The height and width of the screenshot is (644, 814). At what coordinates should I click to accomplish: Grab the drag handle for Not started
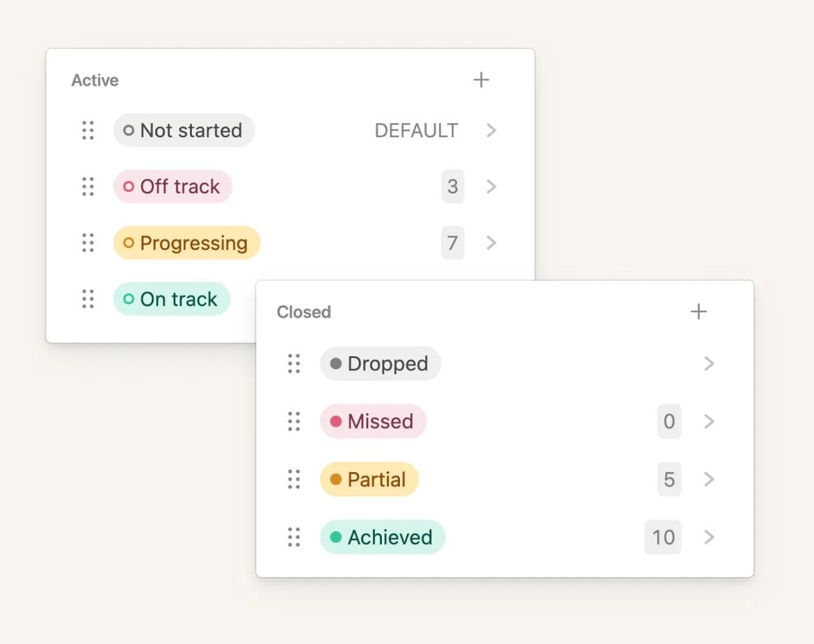[x=88, y=130]
